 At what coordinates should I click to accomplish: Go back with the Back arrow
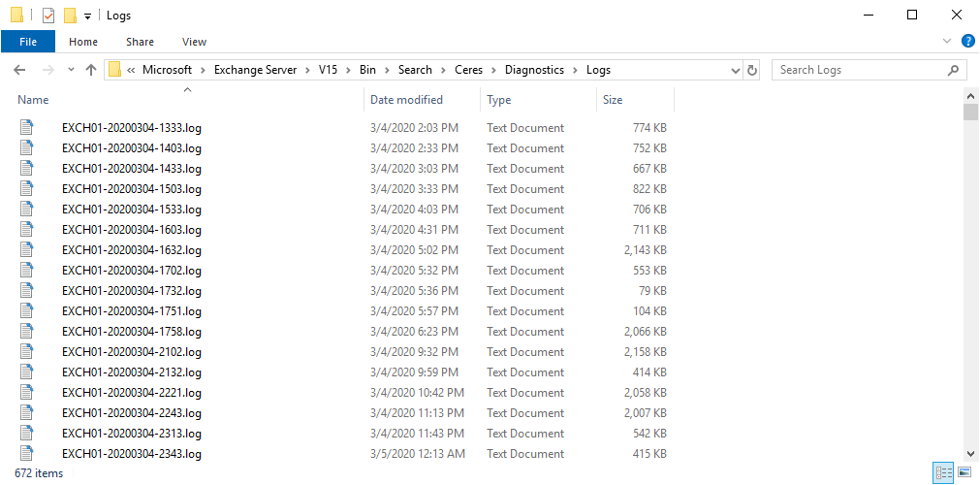19,70
